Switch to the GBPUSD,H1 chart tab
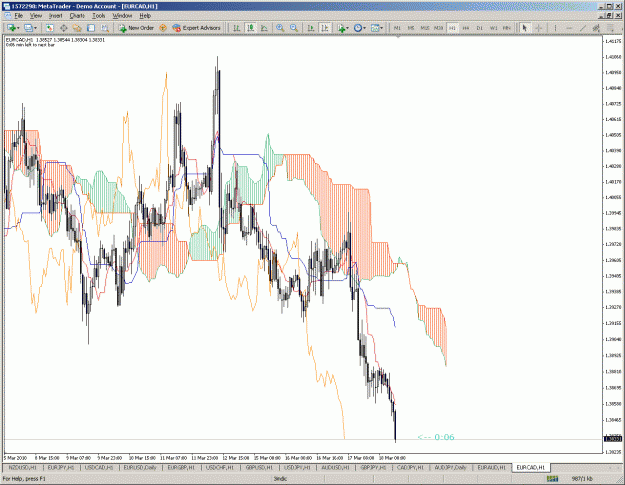This screenshot has height=485, width=625. [x=259, y=467]
